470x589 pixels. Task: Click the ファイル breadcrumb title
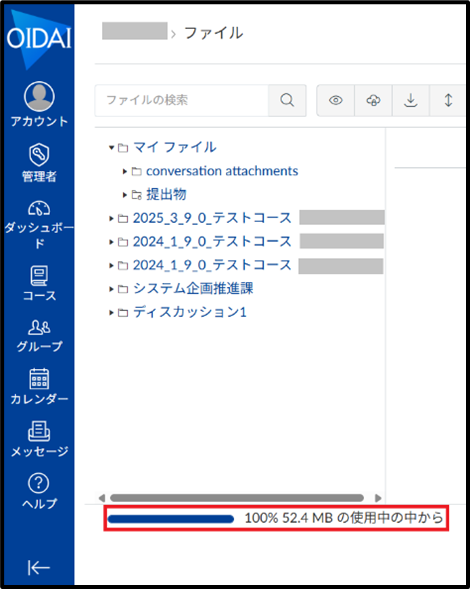(213, 33)
